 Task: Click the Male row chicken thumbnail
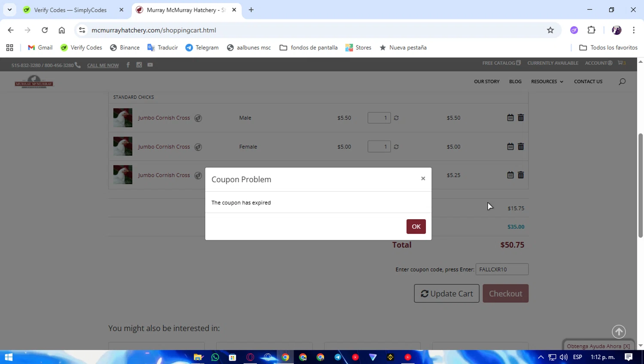[x=123, y=118]
